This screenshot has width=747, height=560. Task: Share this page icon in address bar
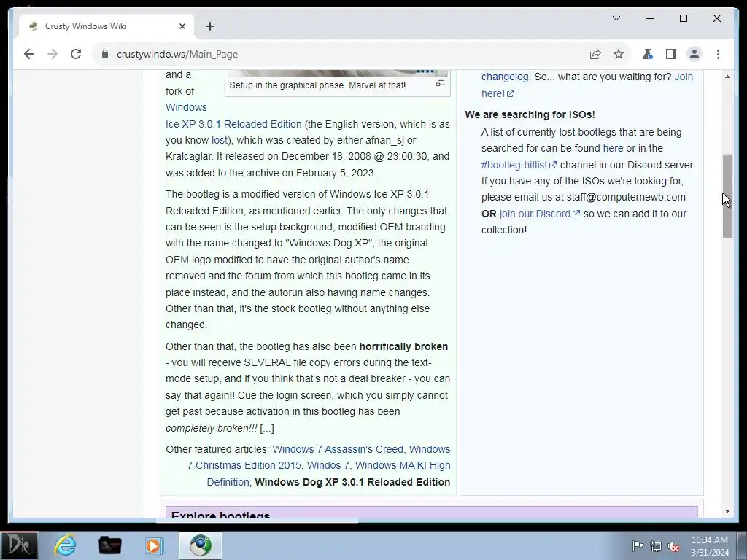(595, 54)
